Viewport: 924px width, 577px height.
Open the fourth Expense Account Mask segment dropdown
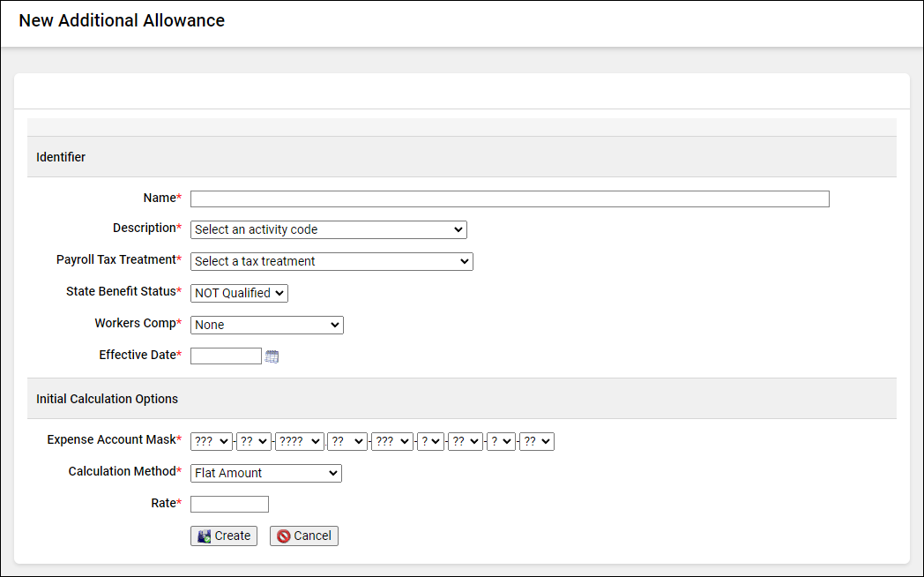346,441
